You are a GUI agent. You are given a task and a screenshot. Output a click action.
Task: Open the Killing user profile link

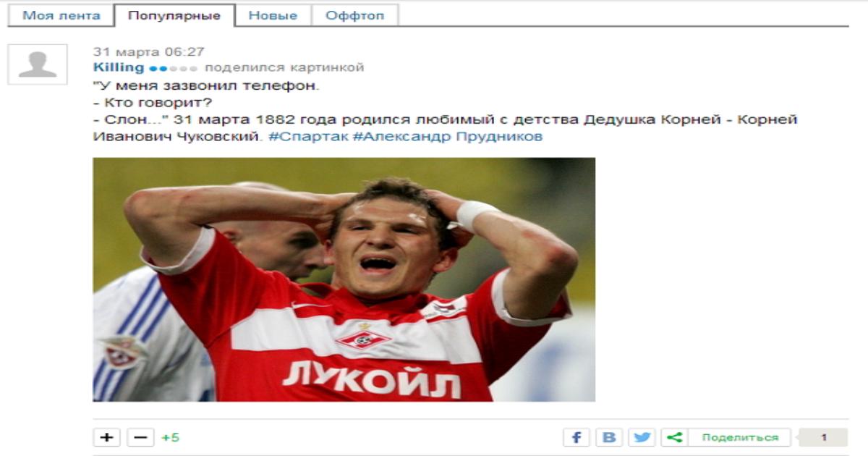coord(119,67)
